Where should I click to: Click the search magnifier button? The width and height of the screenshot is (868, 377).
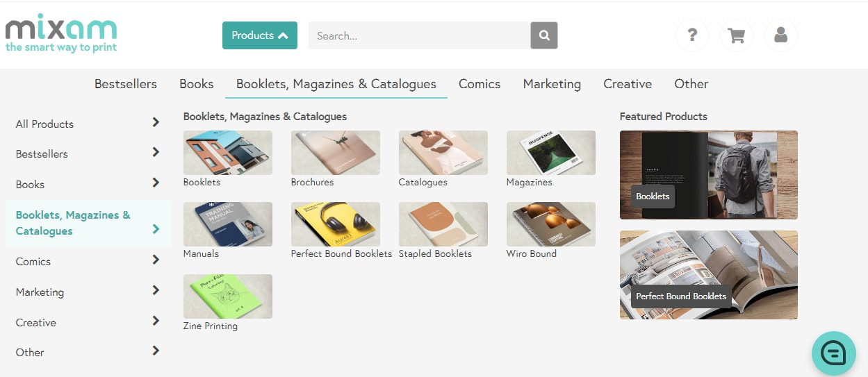pos(544,35)
